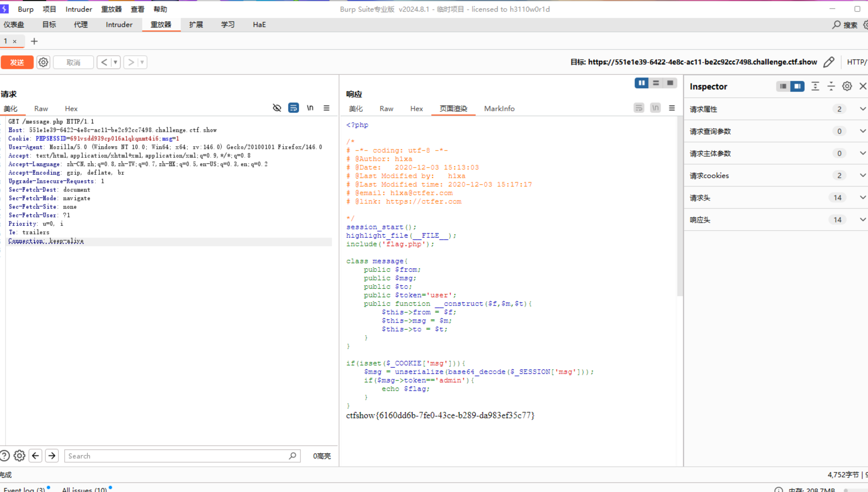Select the Raw tab in response

pyautogui.click(x=386, y=109)
